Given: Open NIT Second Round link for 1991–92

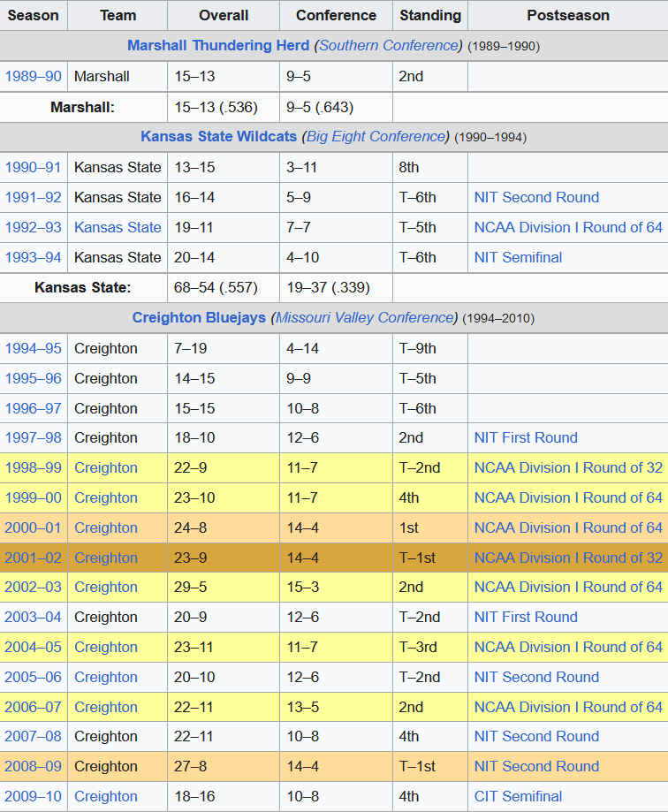Looking at the screenshot, I should click(x=536, y=198).
